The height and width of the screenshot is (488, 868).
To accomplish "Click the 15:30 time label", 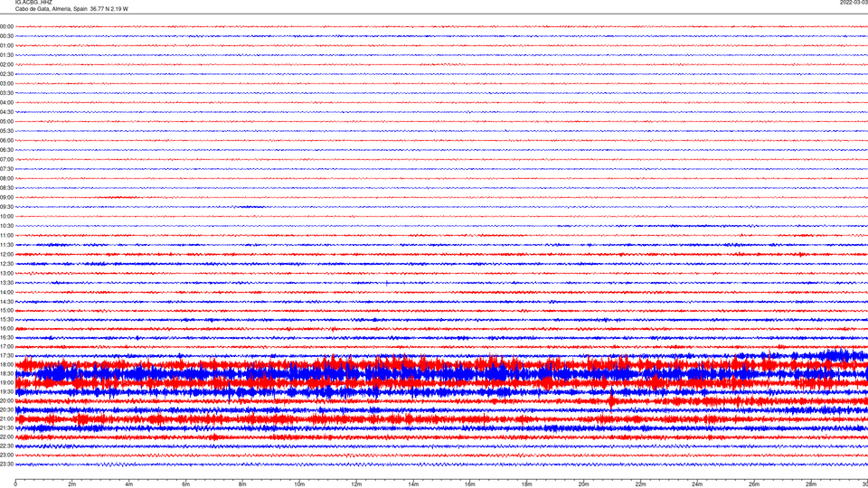I will click(x=6, y=320).
